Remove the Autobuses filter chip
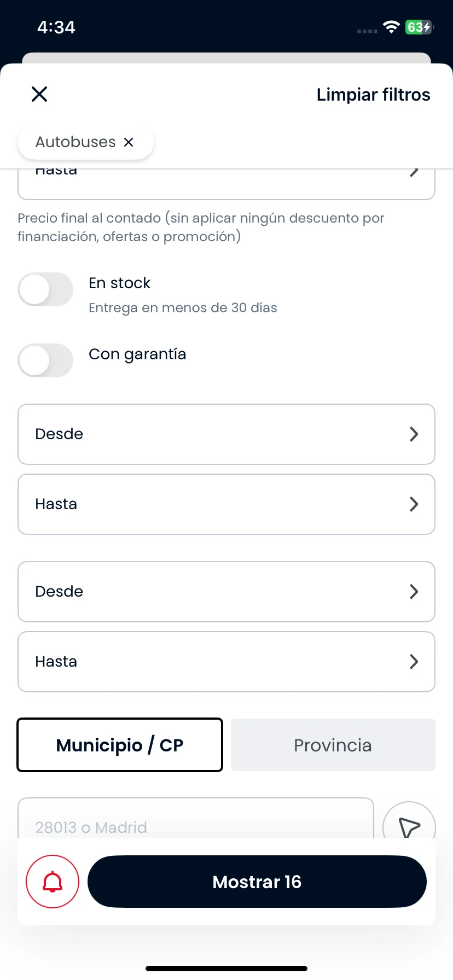 pyautogui.click(x=129, y=142)
